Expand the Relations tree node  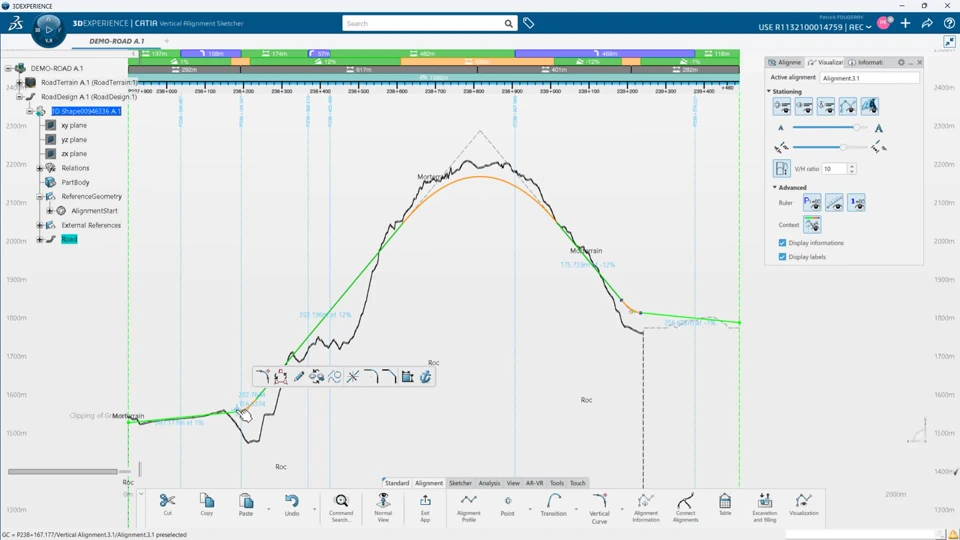tap(40, 168)
